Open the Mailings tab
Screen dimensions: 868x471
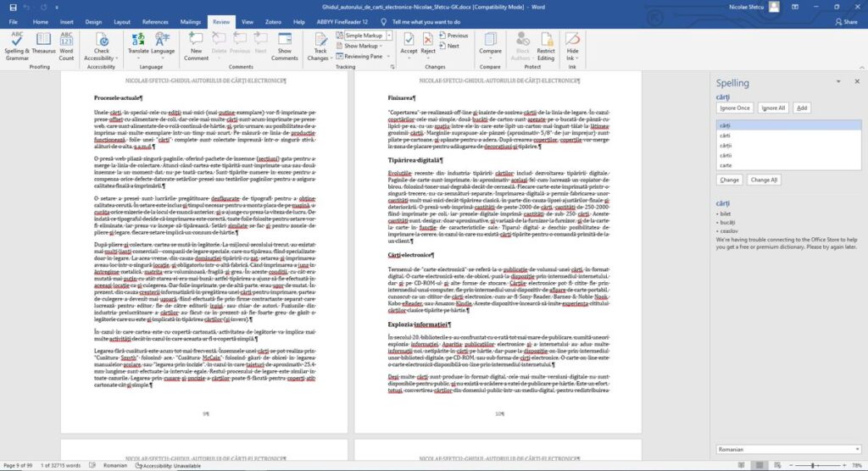pos(191,22)
